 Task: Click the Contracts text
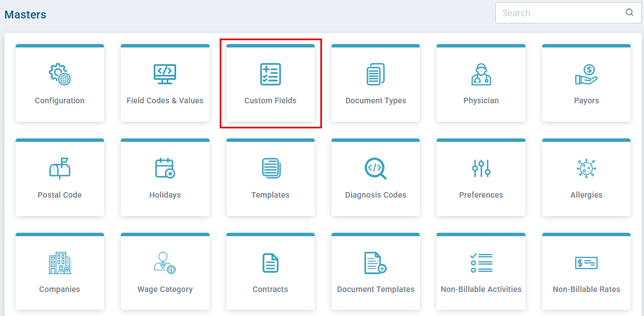click(270, 289)
